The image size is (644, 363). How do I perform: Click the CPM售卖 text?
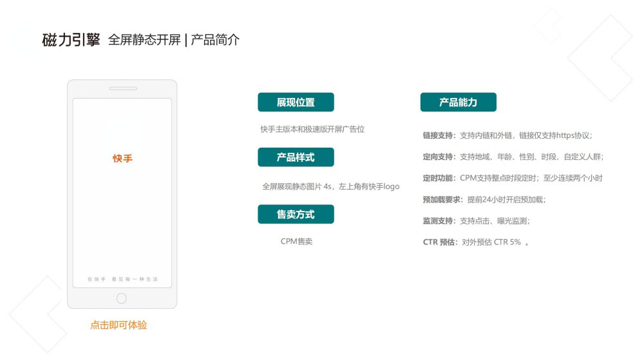[x=296, y=241]
